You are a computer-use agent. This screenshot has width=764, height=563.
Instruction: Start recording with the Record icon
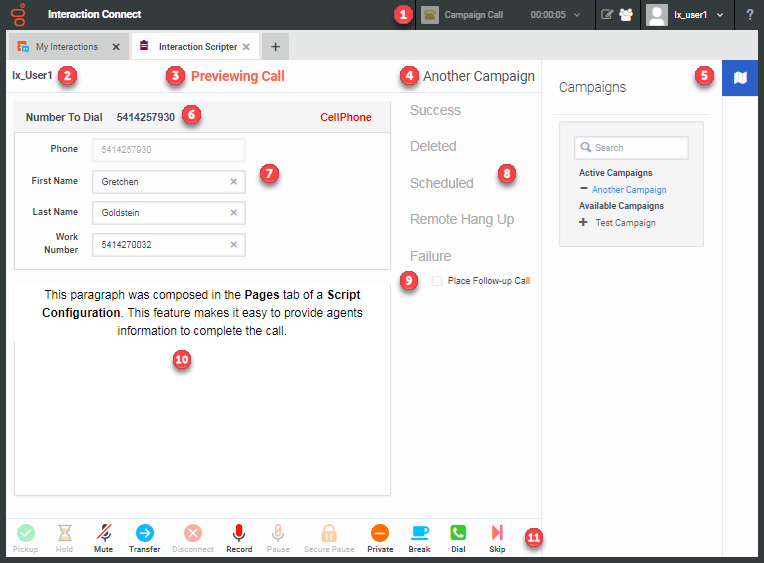click(x=239, y=534)
